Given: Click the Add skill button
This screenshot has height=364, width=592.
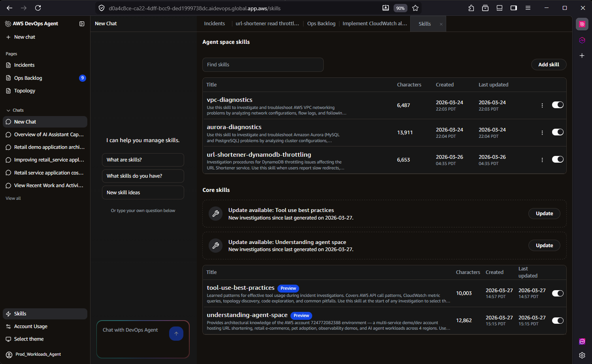Looking at the screenshot, I should click(549, 64).
